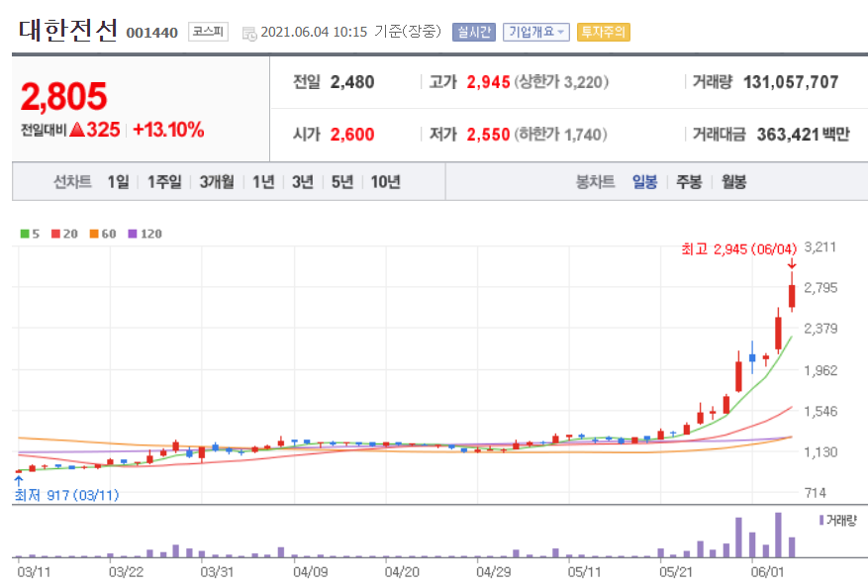Select the 5년 line chart period
Image resolution: width=868 pixels, height=588 pixels.
pyautogui.click(x=342, y=181)
